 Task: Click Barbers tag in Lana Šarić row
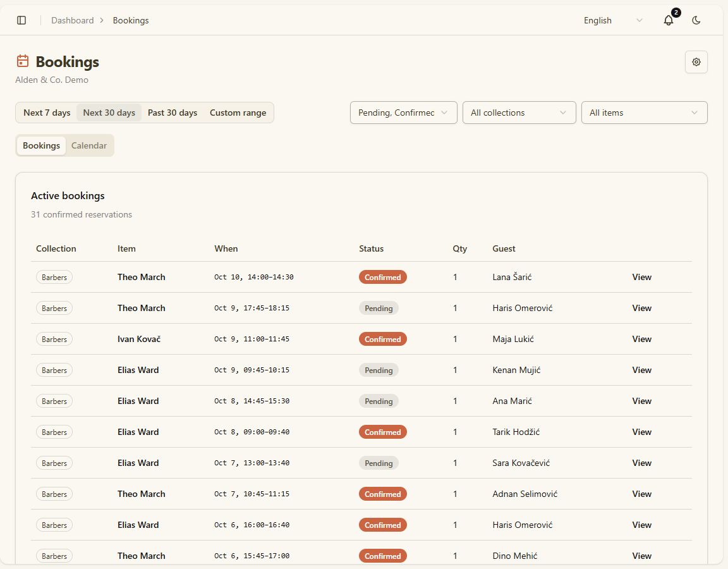[54, 277]
